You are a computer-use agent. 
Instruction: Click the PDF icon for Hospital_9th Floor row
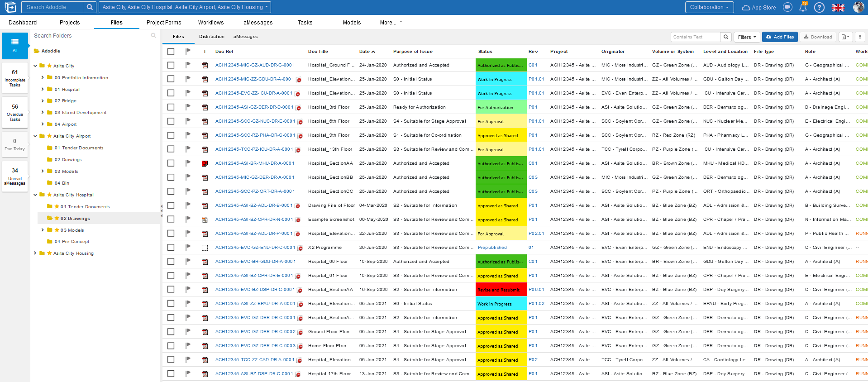pyautogui.click(x=205, y=135)
